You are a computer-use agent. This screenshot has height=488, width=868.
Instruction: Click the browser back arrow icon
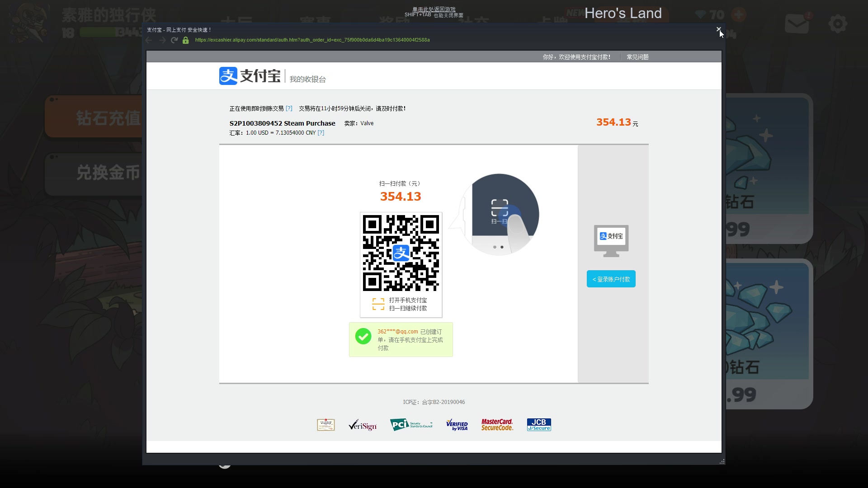[x=149, y=40]
